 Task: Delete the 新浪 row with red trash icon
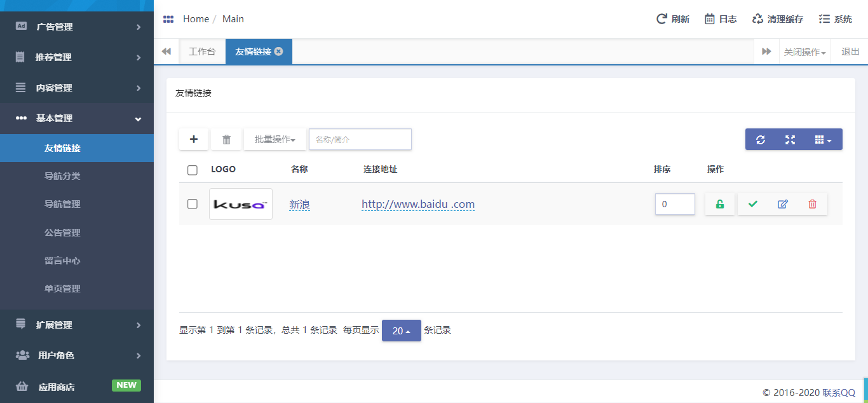[x=812, y=204]
